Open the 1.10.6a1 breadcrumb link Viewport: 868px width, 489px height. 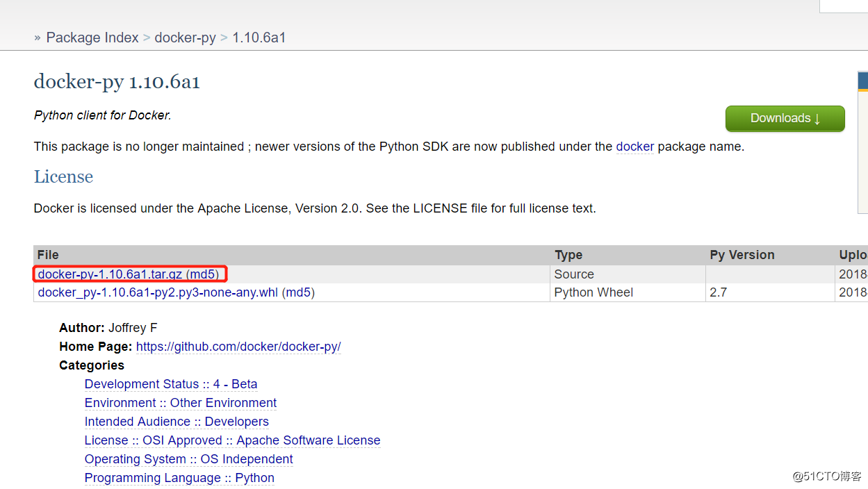(x=259, y=38)
